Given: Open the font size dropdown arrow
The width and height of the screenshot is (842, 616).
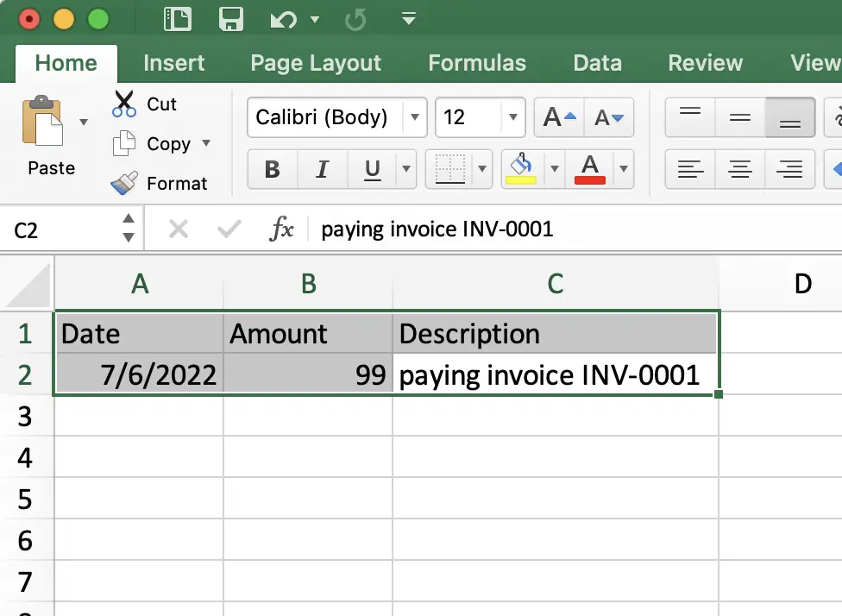Looking at the screenshot, I should [x=512, y=117].
